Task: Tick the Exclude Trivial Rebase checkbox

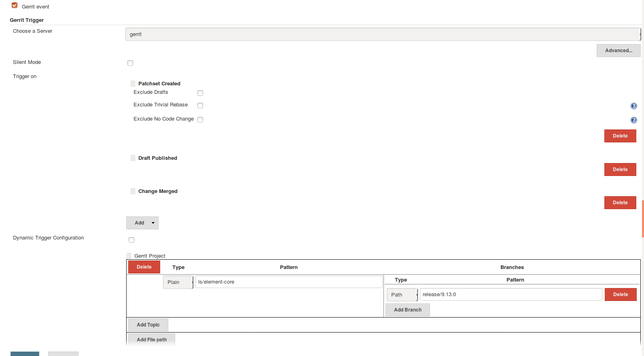Action: click(x=200, y=106)
